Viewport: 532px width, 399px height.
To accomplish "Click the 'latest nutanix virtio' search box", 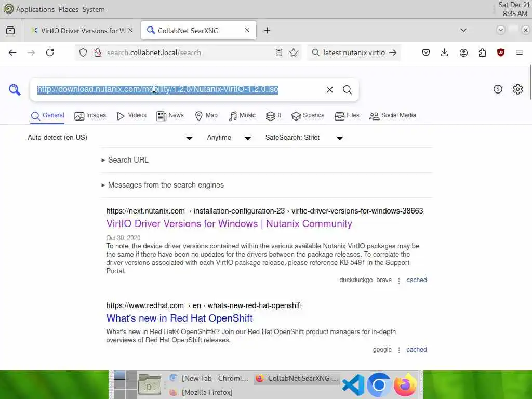I will (354, 52).
